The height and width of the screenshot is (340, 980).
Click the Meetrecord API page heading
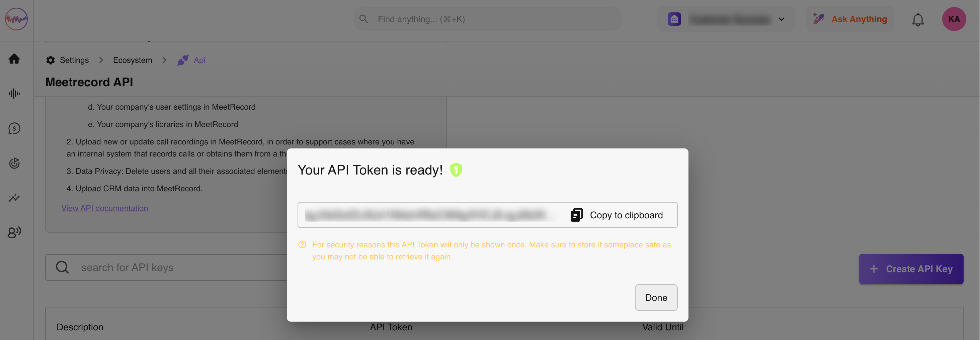click(x=89, y=82)
